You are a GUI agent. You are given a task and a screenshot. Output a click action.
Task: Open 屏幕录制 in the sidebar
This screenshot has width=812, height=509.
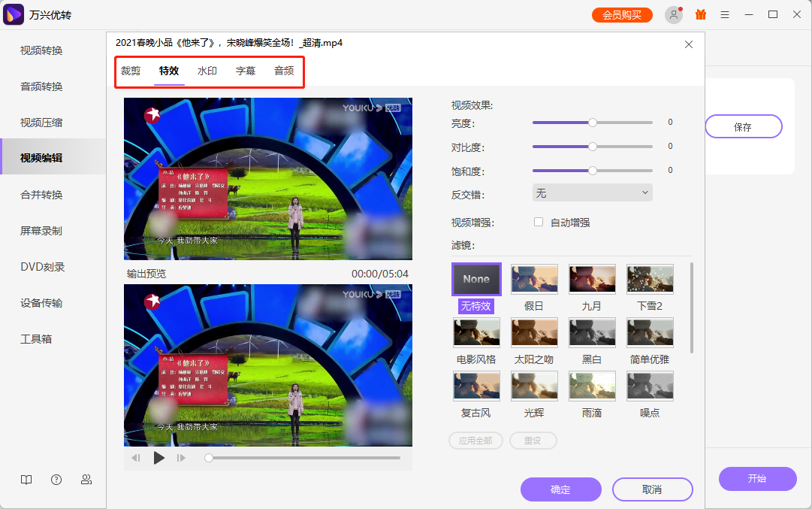click(41, 231)
